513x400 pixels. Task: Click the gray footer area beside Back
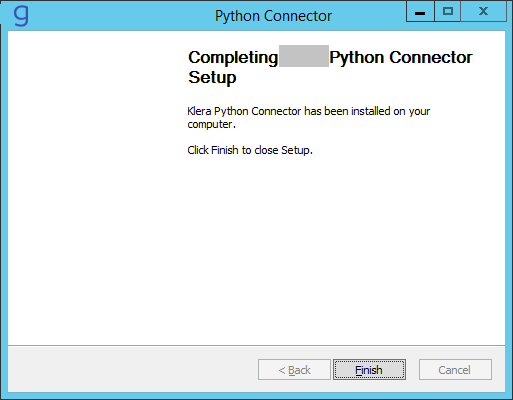click(x=133, y=369)
